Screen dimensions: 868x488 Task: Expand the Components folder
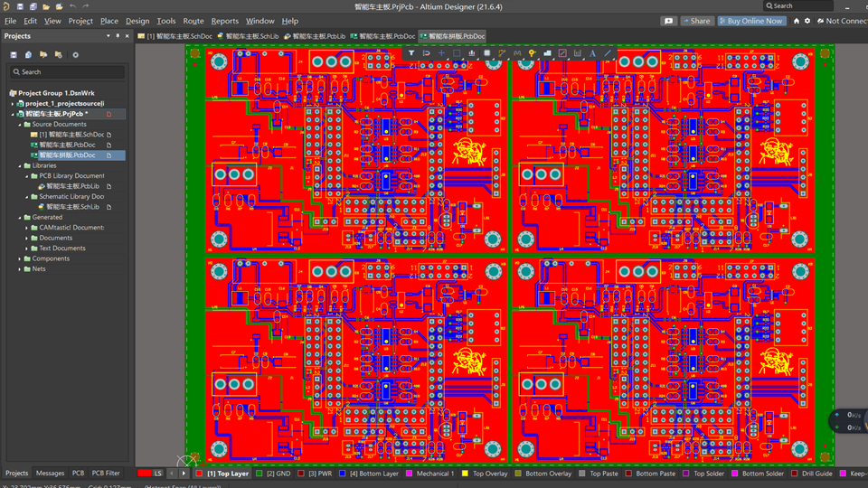(20, 259)
